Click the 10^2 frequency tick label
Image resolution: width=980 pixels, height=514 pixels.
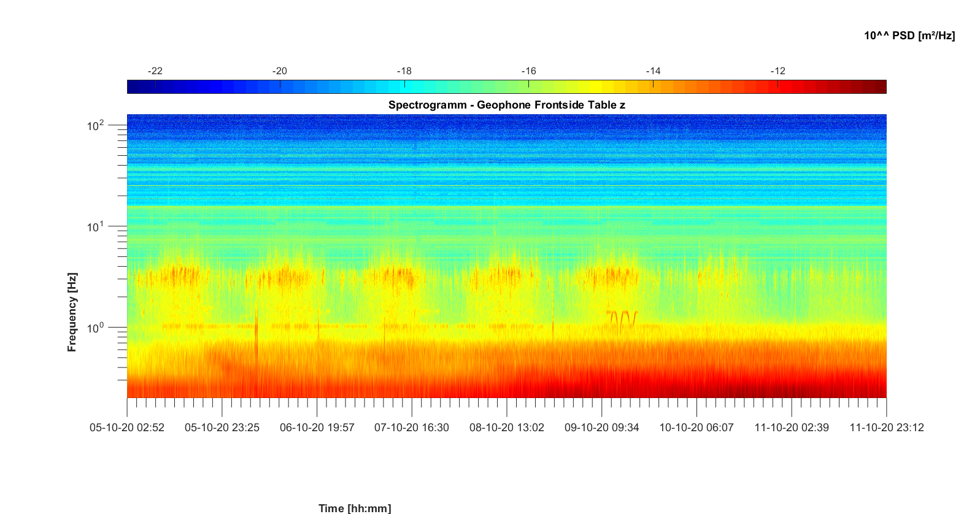point(96,126)
